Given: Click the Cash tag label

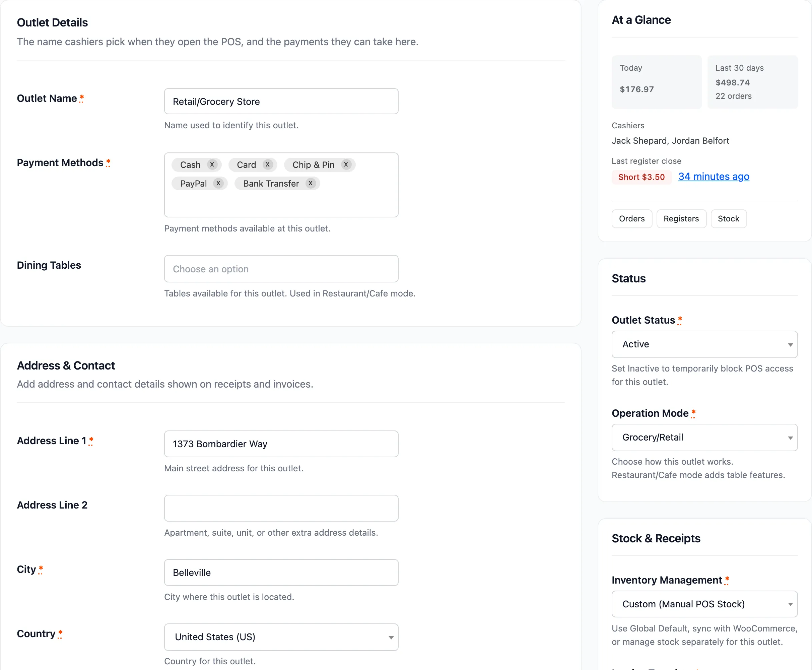Looking at the screenshot, I should pyautogui.click(x=190, y=165).
